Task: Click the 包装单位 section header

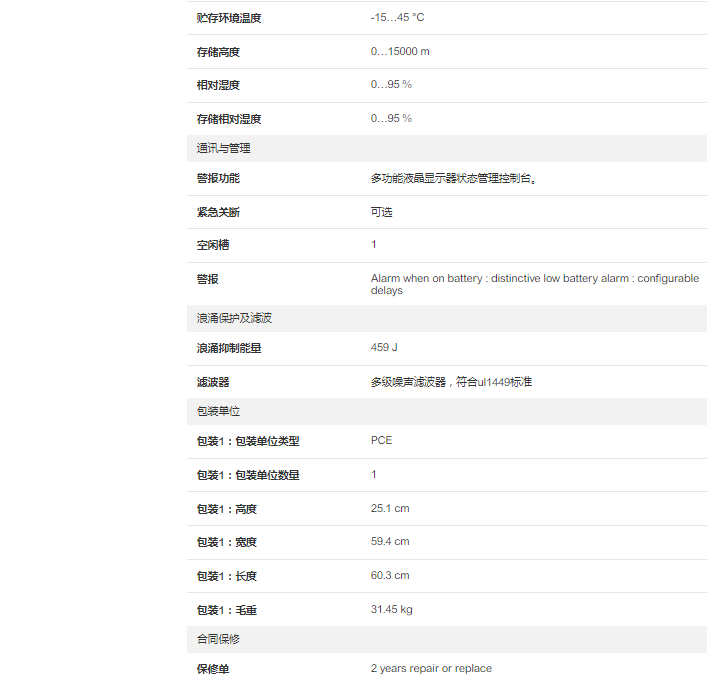Action: point(218,411)
